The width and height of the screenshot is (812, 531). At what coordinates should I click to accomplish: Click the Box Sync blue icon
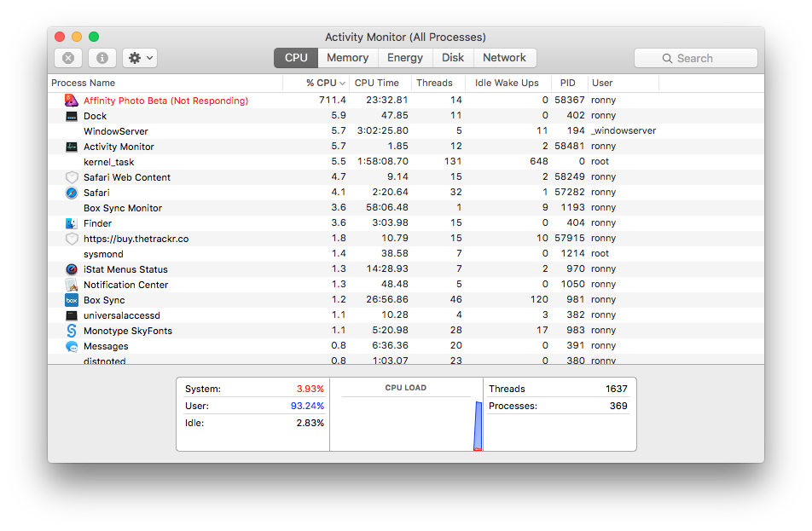tap(72, 300)
